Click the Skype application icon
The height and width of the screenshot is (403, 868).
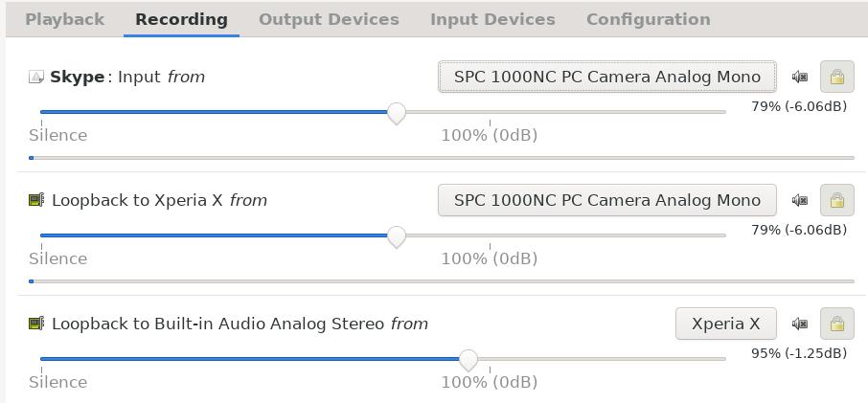pyautogui.click(x=36, y=77)
